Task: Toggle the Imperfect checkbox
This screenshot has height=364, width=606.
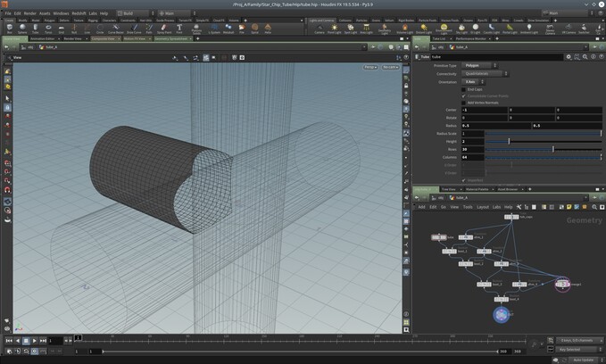Action: click(463, 180)
